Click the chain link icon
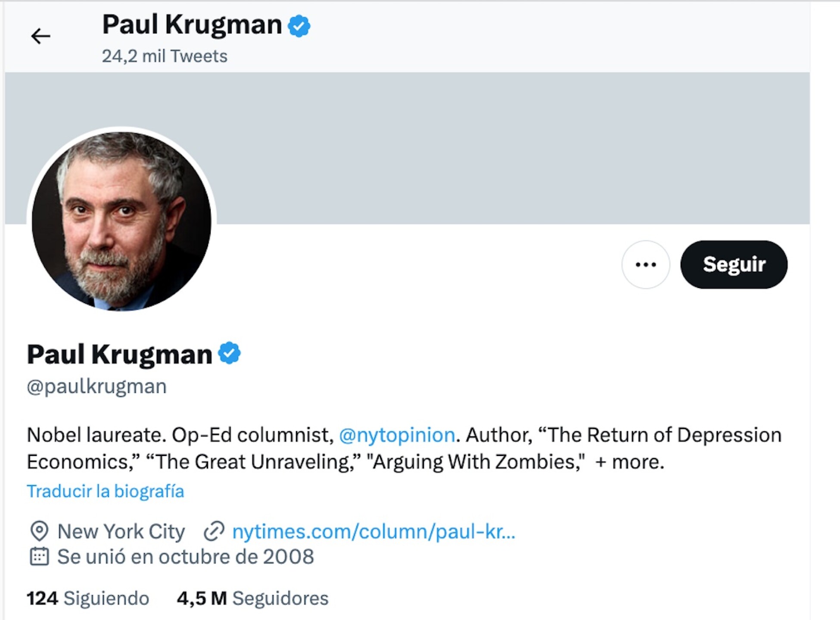The height and width of the screenshot is (620, 840). tap(214, 531)
